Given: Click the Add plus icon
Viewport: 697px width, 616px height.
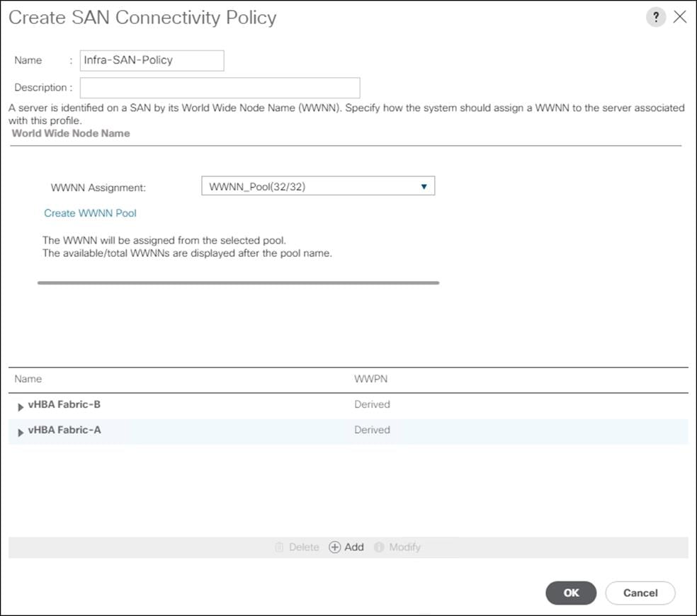Looking at the screenshot, I should pos(335,547).
